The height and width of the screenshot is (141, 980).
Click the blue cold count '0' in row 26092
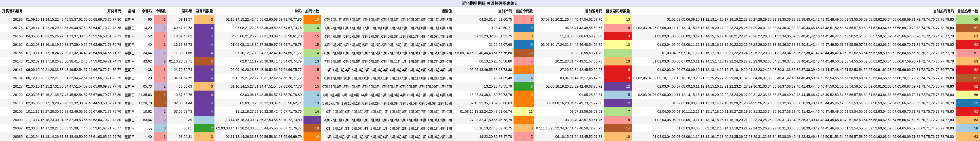click(160, 128)
